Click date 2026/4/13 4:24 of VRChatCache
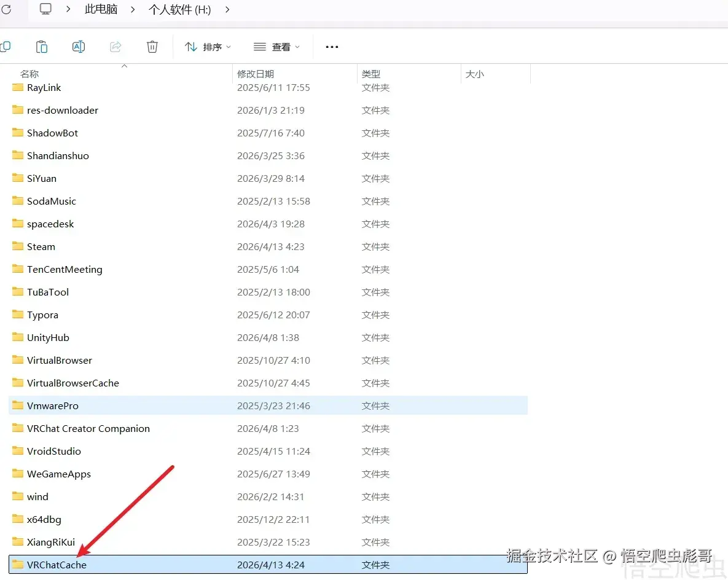 (x=271, y=565)
